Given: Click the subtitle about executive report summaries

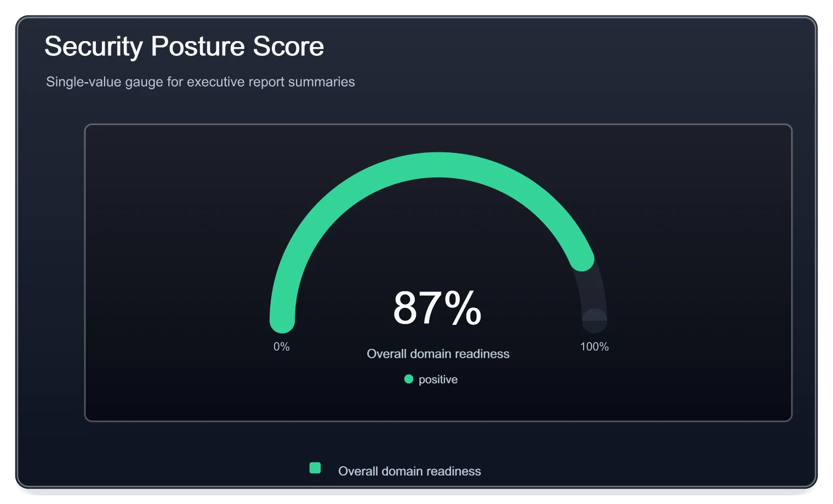Looking at the screenshot, I should (201, 82).
